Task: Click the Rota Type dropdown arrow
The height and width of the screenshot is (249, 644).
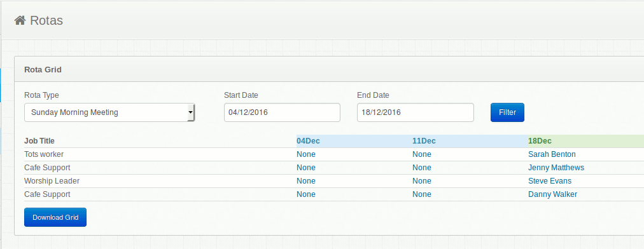Action: 190,112
